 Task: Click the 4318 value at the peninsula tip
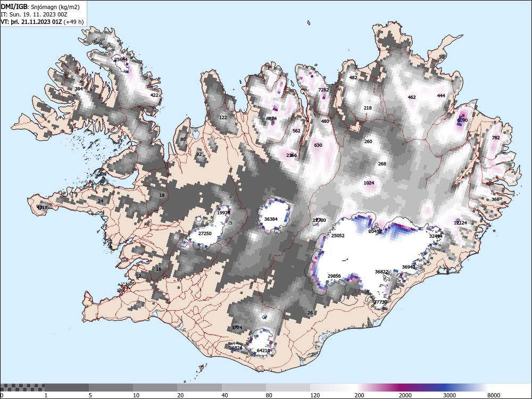coord(43,207)
